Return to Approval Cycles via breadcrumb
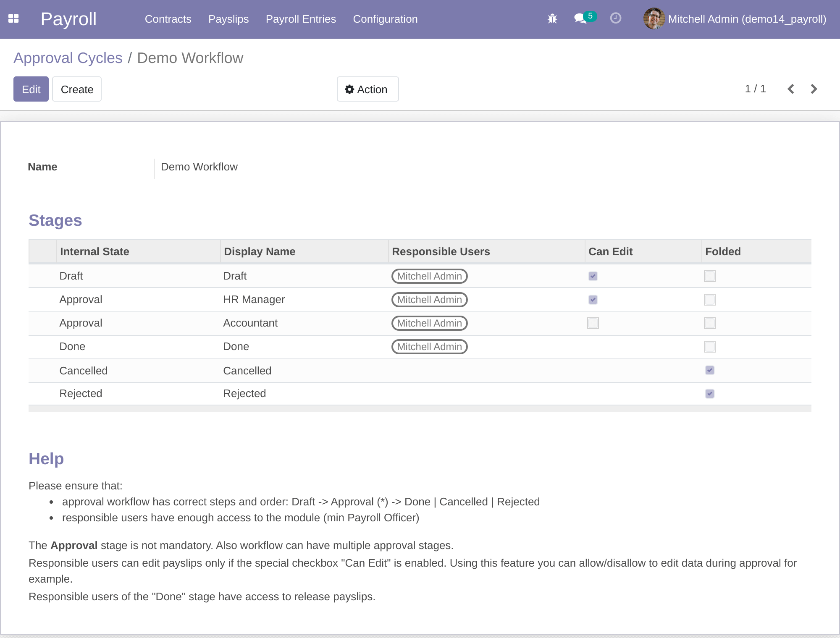The image size is (840, 638). click(68, 58)
